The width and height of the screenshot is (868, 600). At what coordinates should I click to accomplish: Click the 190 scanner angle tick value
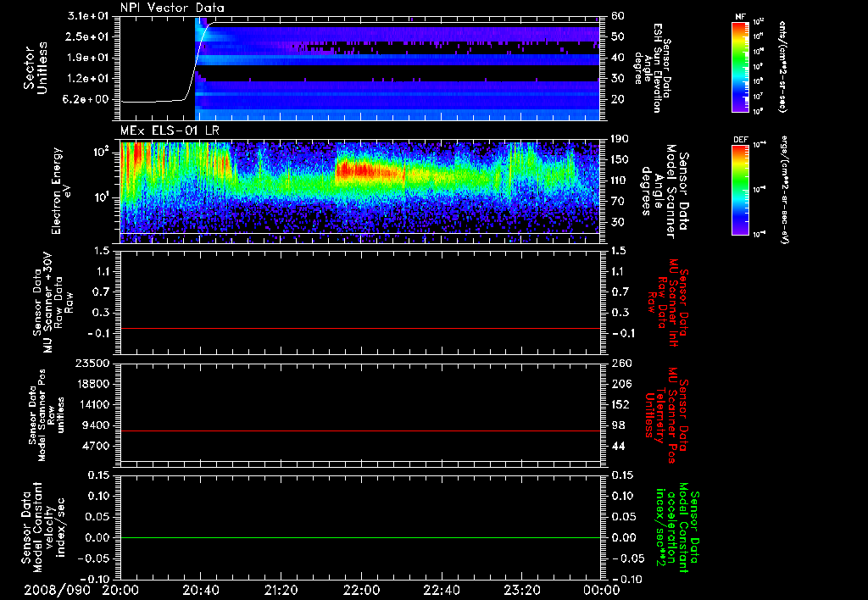coord(619,139)
